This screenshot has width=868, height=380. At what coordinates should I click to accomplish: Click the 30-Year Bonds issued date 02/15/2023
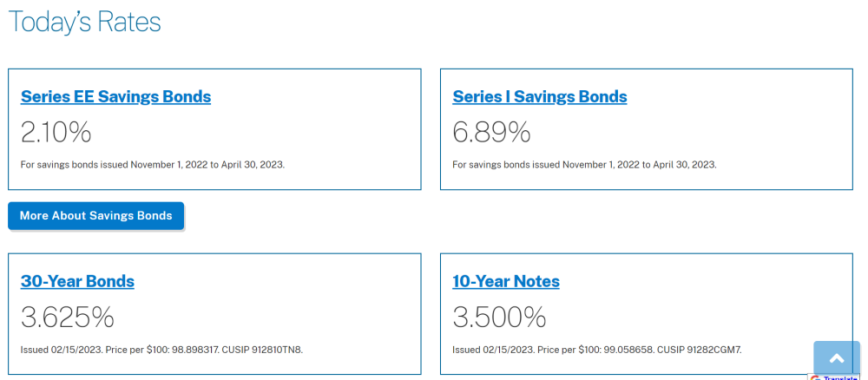(x=76, y=350)
